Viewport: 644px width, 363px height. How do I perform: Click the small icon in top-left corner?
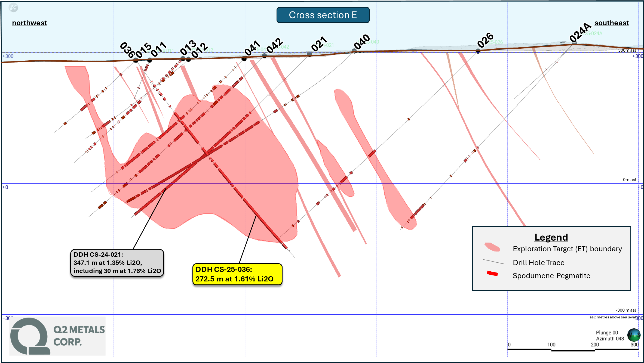13,8
